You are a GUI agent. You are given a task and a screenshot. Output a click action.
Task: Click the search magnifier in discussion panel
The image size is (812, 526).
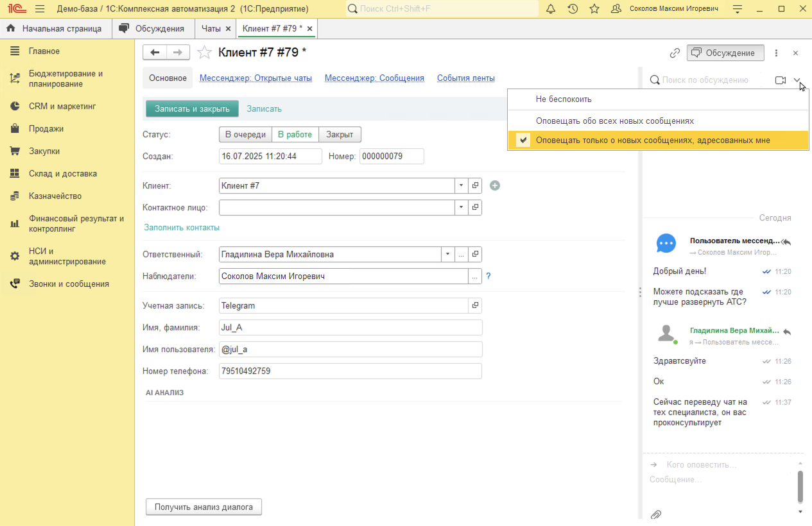[x=655, y=80]
